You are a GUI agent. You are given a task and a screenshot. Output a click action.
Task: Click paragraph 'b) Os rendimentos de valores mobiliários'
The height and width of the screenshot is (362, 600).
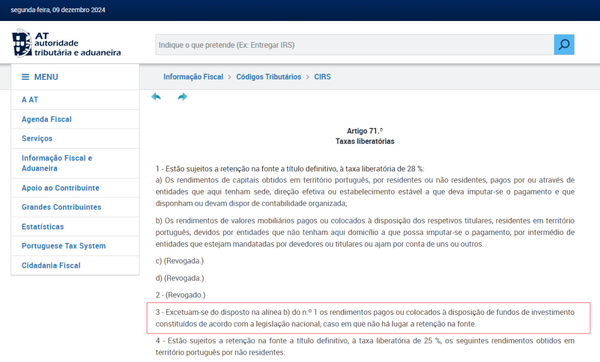(365, 232)
